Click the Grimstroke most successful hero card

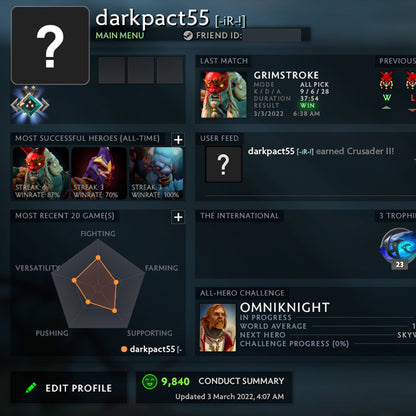(x=41, y=173)
